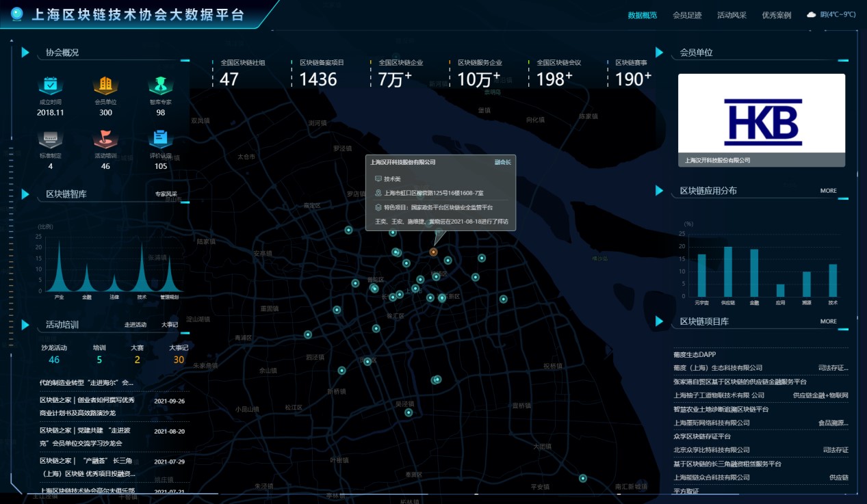The width and height of the screenshot is (867, 504).
Task: Click the arrow icon beside 区块链应用分布
Action: click(660, 191)
